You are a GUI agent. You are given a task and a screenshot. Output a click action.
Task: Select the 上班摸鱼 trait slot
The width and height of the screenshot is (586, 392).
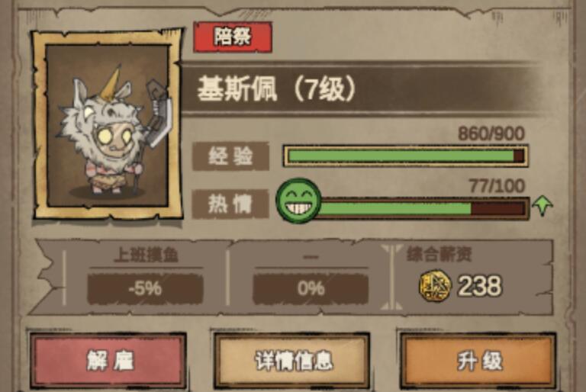146,278
